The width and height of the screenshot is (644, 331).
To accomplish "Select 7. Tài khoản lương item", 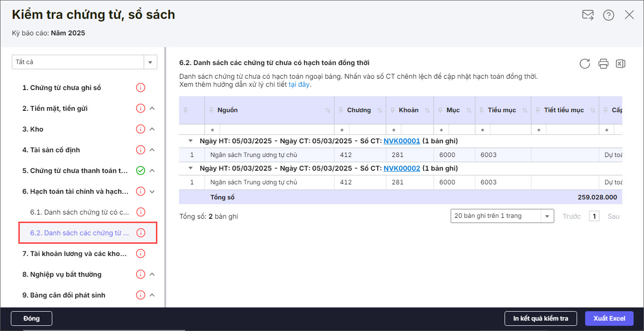I will [x=74, y=254].
